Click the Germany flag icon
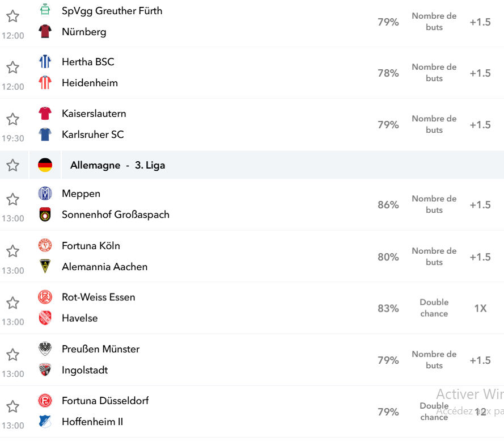Screen dimensions: 504x441 [45, 165]
